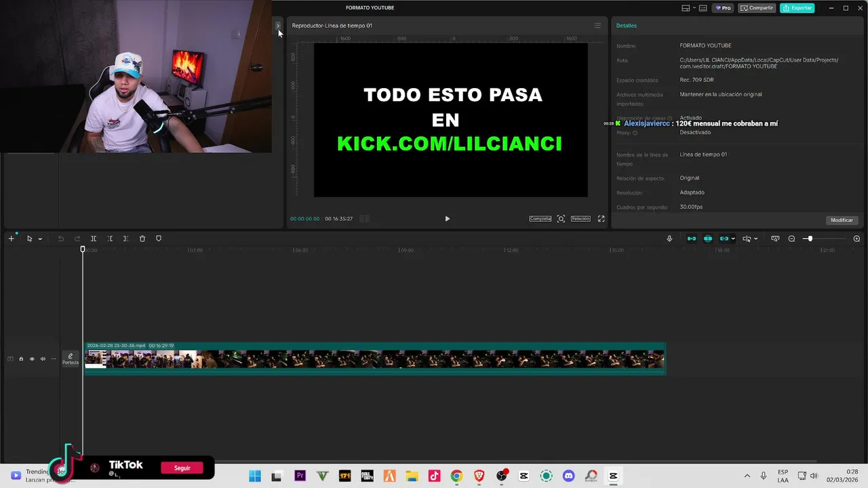This screenshot has height=488, width=868.
Task: Open the track more options dots
Action: point(54,359)
